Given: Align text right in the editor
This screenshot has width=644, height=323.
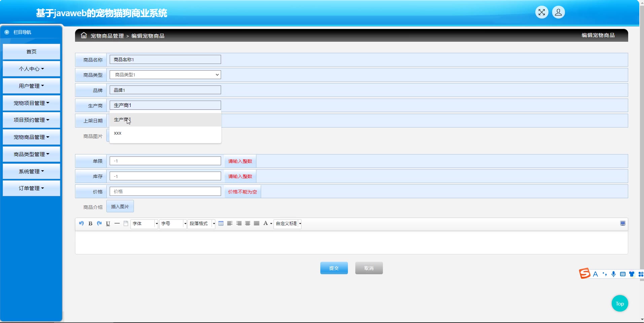Looking at the screenshot, I should pyautogui.click(x=239, y=223).
